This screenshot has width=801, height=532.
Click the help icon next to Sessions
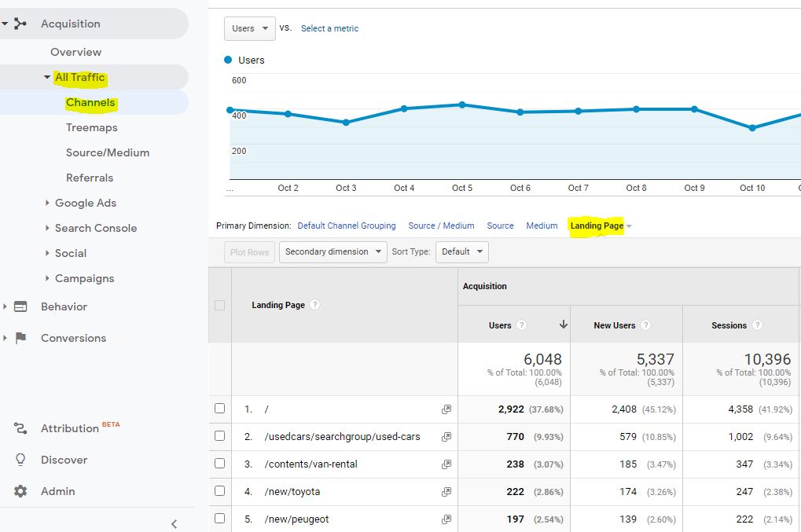click(x=757, y=325)
